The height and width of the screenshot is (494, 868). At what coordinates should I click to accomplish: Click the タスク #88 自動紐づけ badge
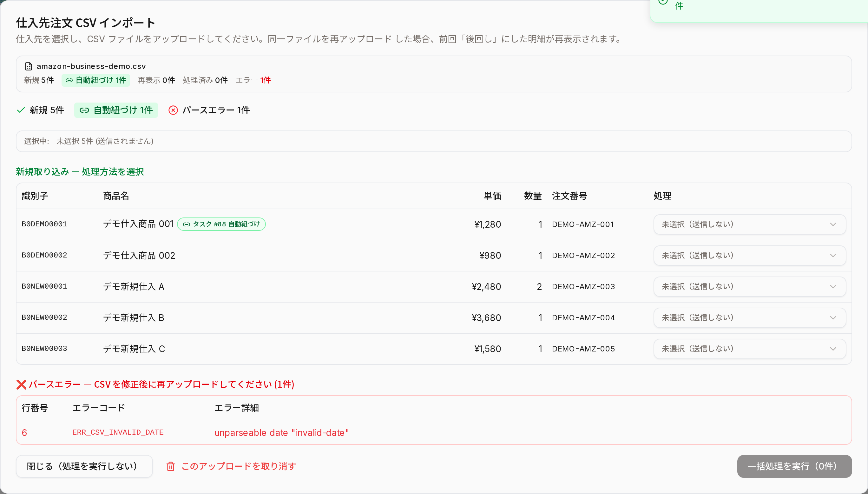(221, 224)
